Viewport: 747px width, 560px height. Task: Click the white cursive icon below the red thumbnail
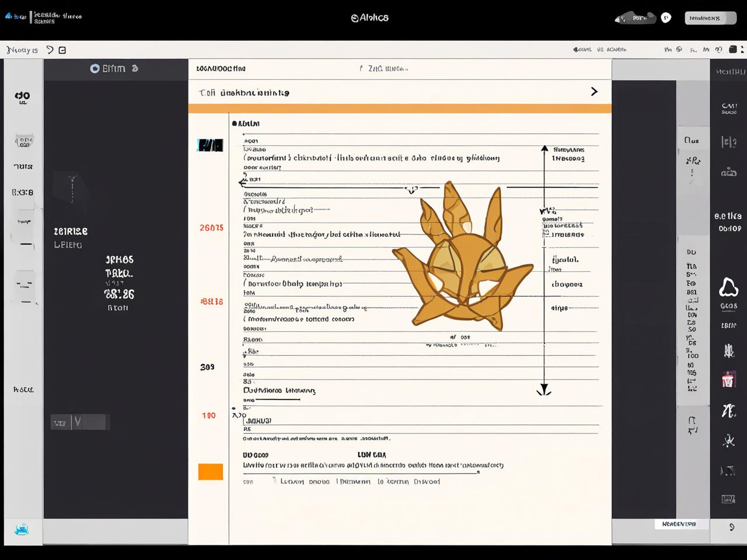728,411
